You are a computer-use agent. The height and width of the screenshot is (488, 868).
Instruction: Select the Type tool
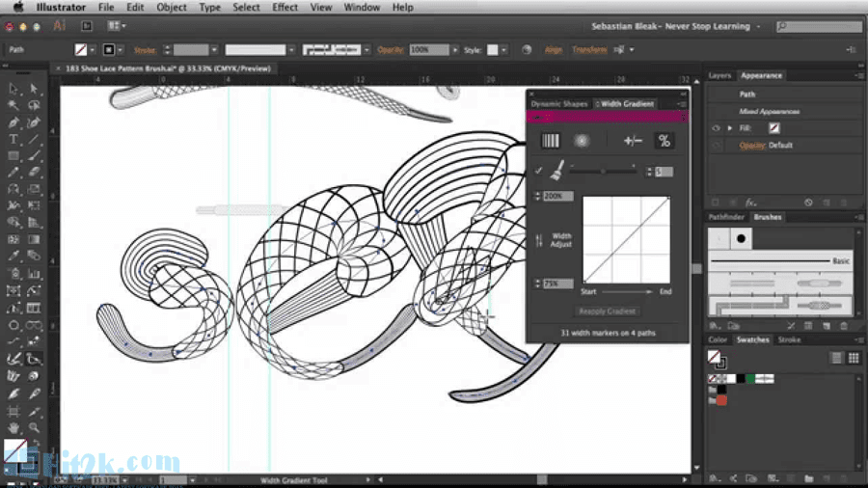[x=14, y=140]
